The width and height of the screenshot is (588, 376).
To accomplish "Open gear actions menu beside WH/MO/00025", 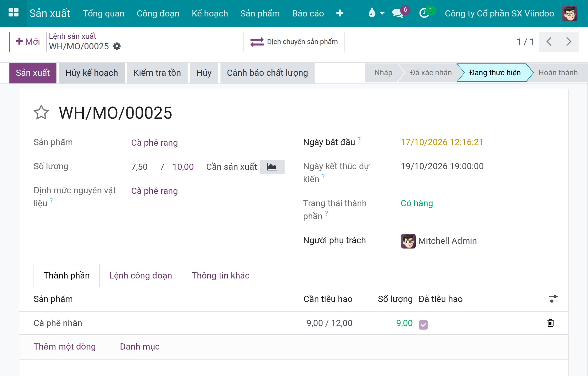I will click(117, 46).
